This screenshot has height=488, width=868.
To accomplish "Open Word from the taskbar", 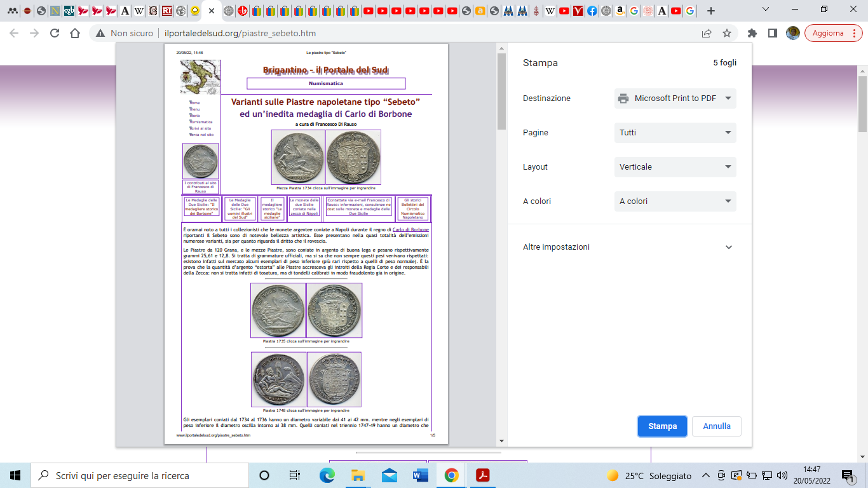I will (x=420, y=475).
